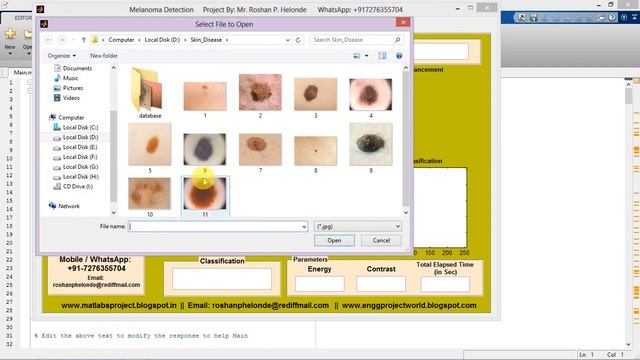
Task: Click the Contrast parameter field
Action: 381,284
